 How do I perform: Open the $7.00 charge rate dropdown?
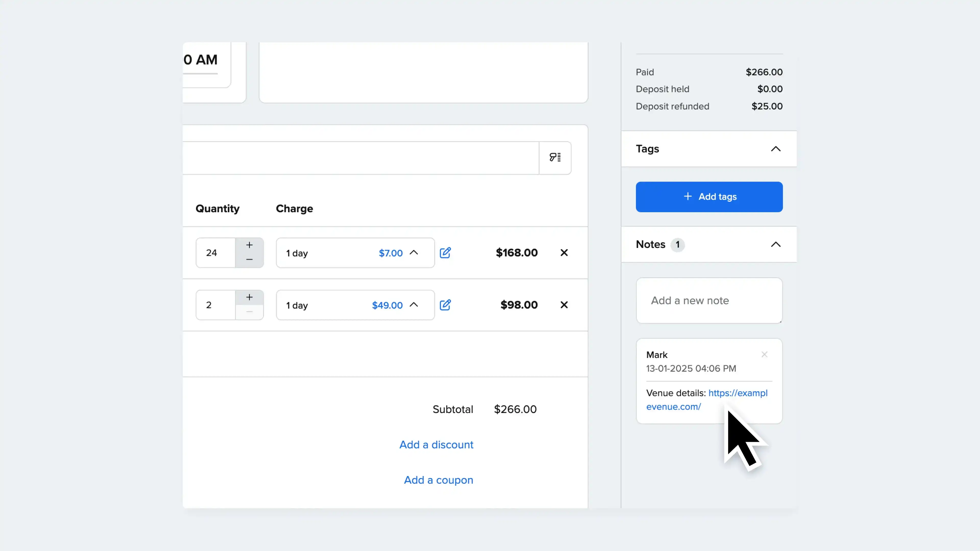coord(414,253)
